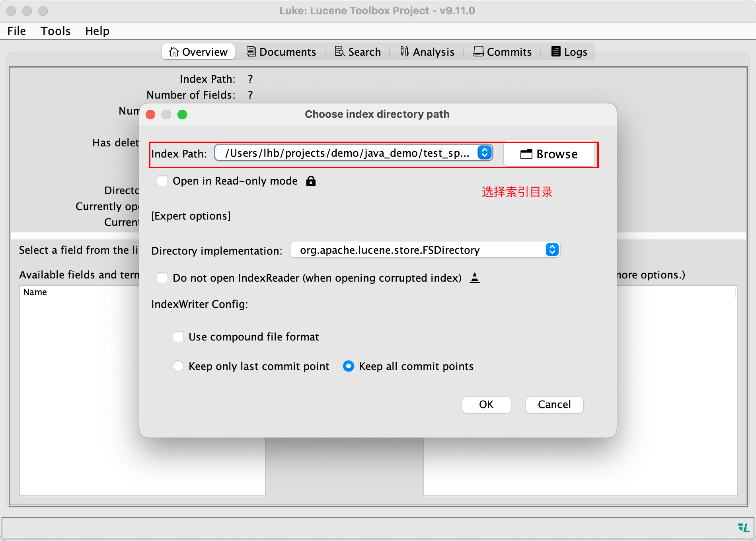Switch to the Logs tab
The width and height of the screenshot is (756, 541).
coord(569,52)
